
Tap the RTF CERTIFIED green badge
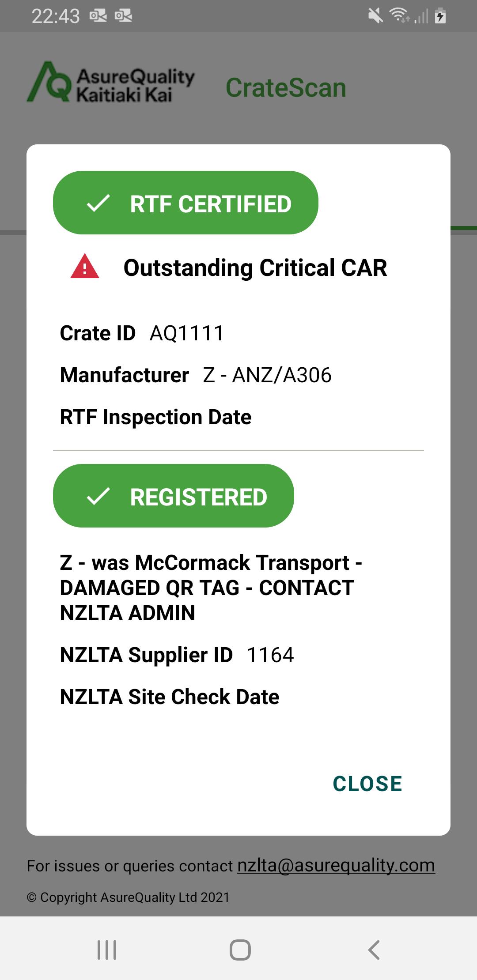[185, 203]
